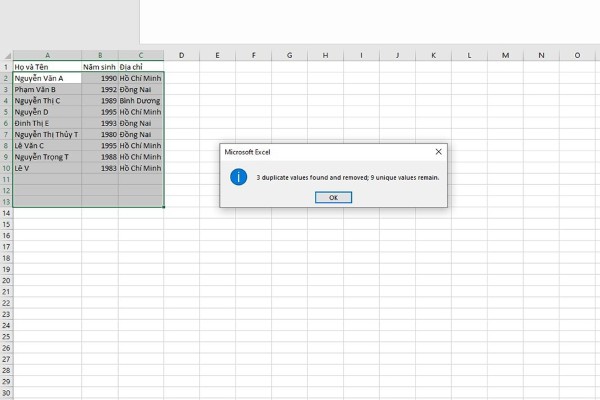Click the blue information icon in dialog

click(238, 177)
